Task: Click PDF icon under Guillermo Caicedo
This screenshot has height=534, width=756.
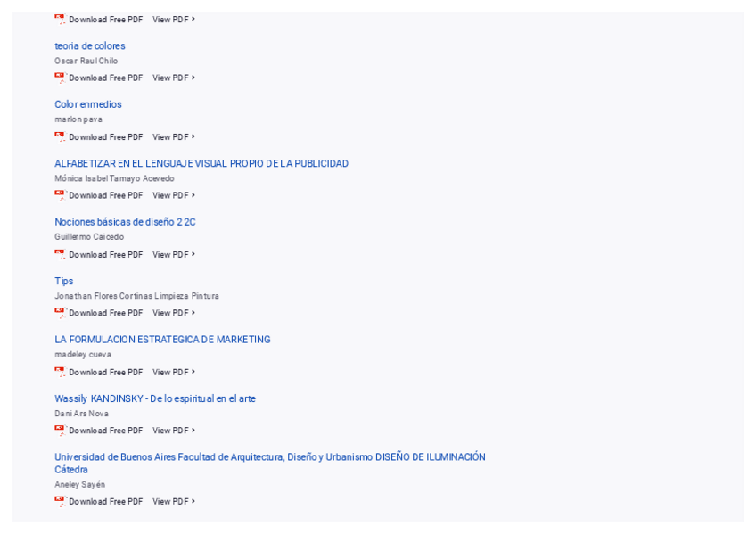Action: 60,254
